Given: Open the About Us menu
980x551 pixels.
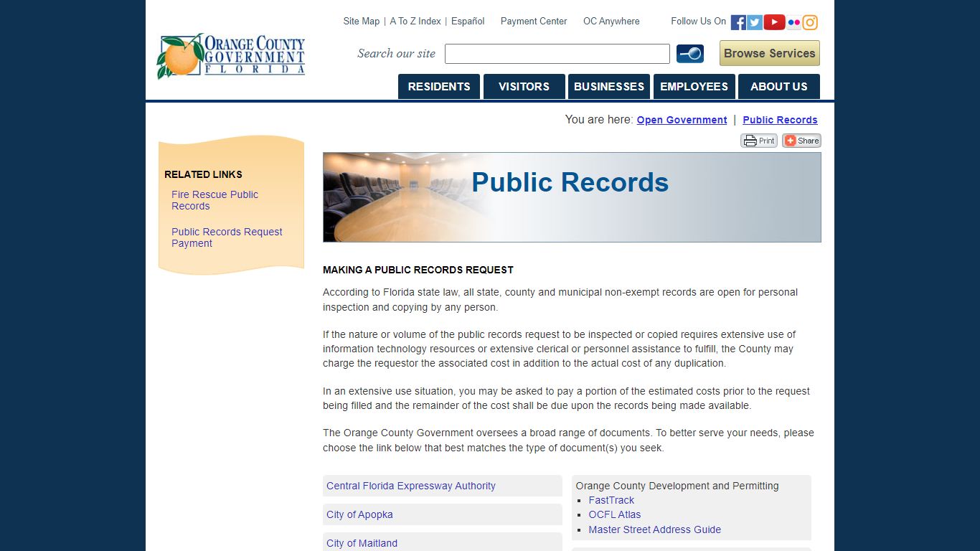Looking at the screenshot, I should point(779,86).
